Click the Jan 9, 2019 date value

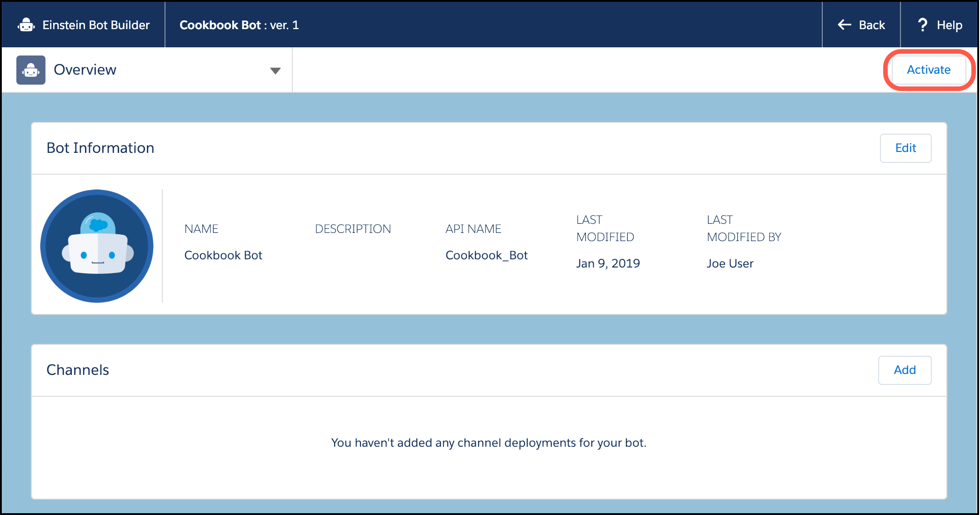[608, 263]
